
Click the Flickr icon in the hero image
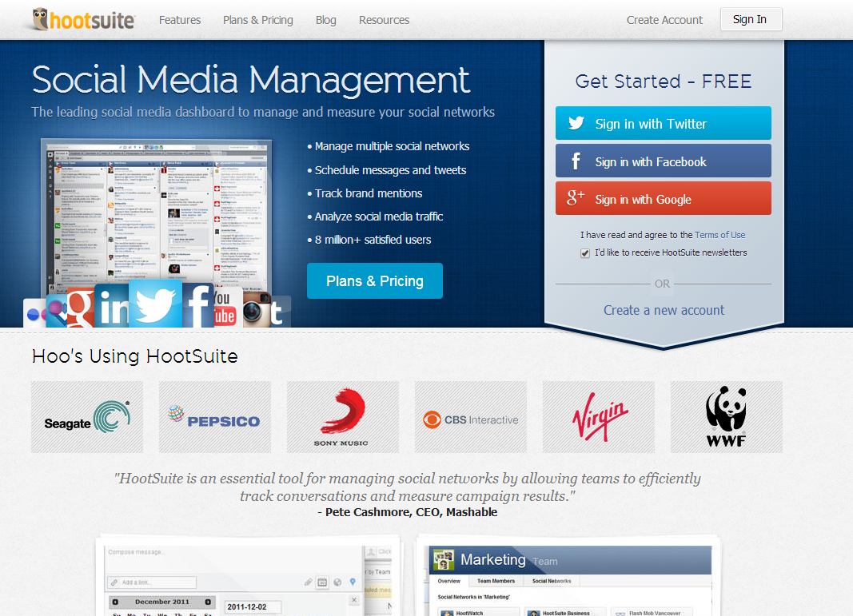[x=35, y=314]
